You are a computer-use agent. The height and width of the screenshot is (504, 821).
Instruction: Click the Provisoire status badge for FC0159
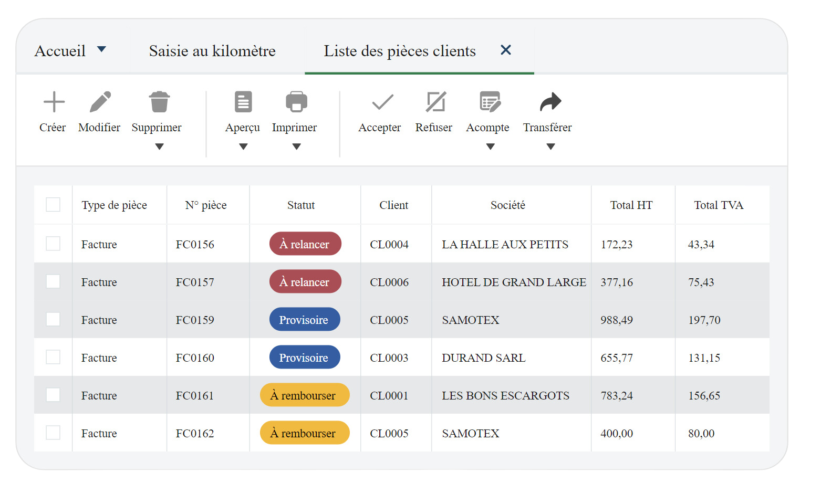click(x=305, y=319)
